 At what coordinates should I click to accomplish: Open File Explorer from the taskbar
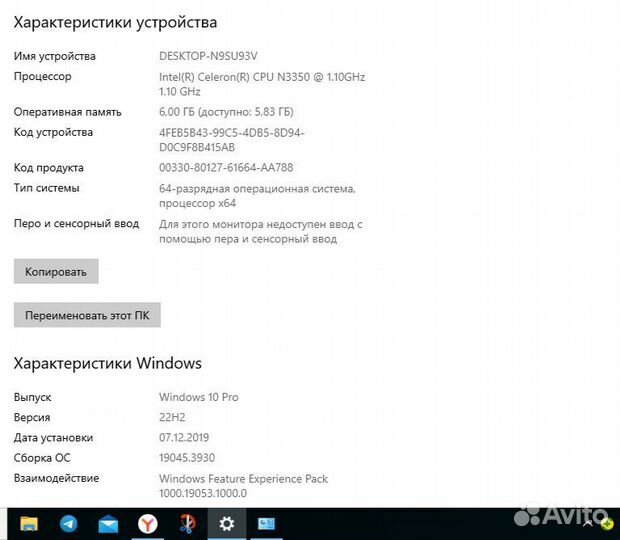pos(29,524)
